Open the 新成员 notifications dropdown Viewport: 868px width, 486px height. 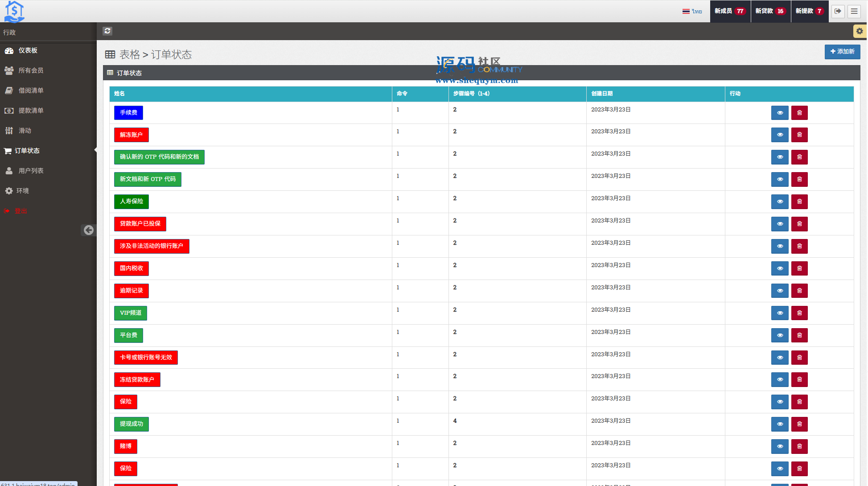[x=729, y=11]
